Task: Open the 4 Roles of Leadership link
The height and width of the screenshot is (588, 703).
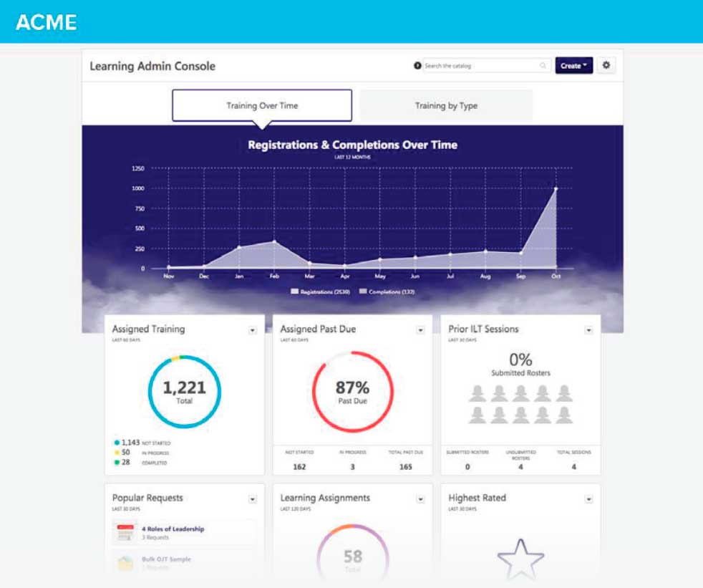Action: pos(173,529)
